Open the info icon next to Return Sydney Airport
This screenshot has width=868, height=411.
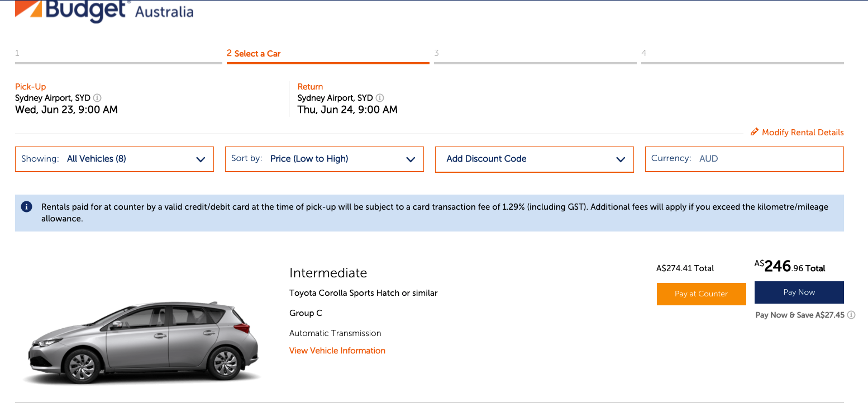click(x=380, y=98)
